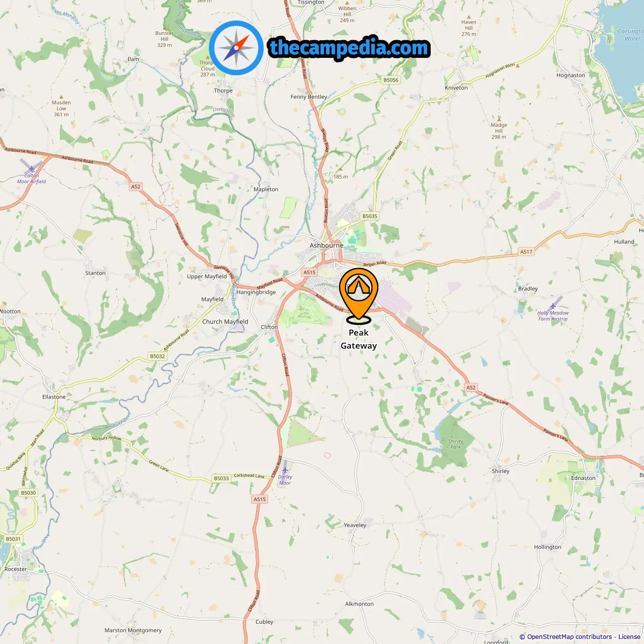The image size is (644, 644).
Task: Open the thecampedia.com logo text
Action: (349, 48)
